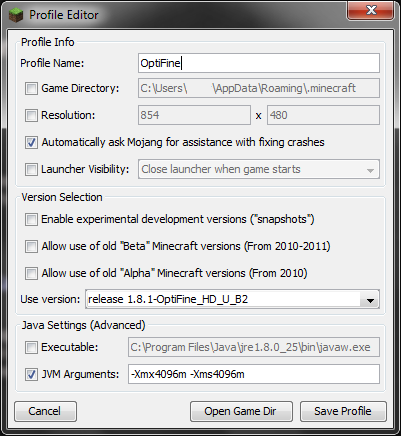This screenshot has height=436, width=401.
Task: Click the Minecraft grass block icon in title bar
Action: (x=16, y=15)
